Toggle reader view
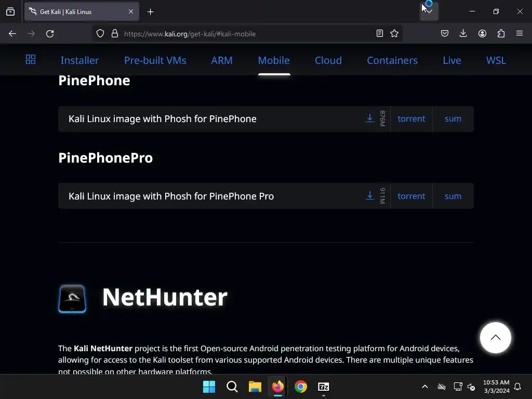 (x=380, y=33)
